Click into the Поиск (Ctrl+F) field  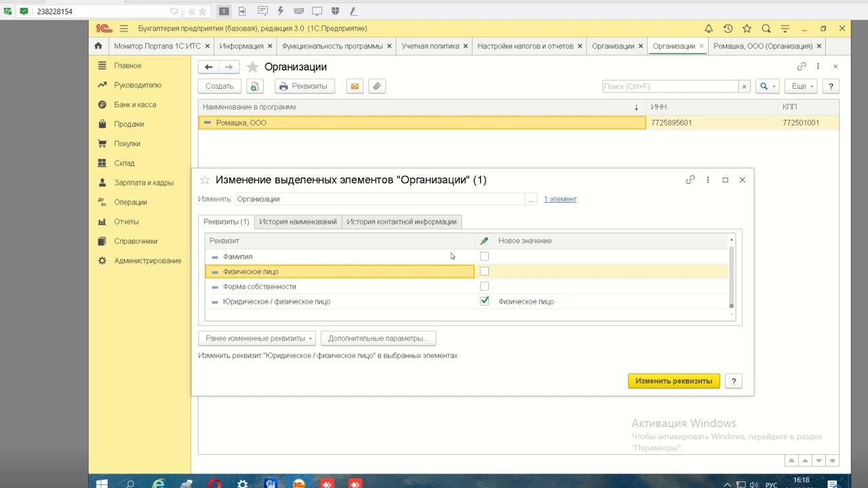[670, 86]
